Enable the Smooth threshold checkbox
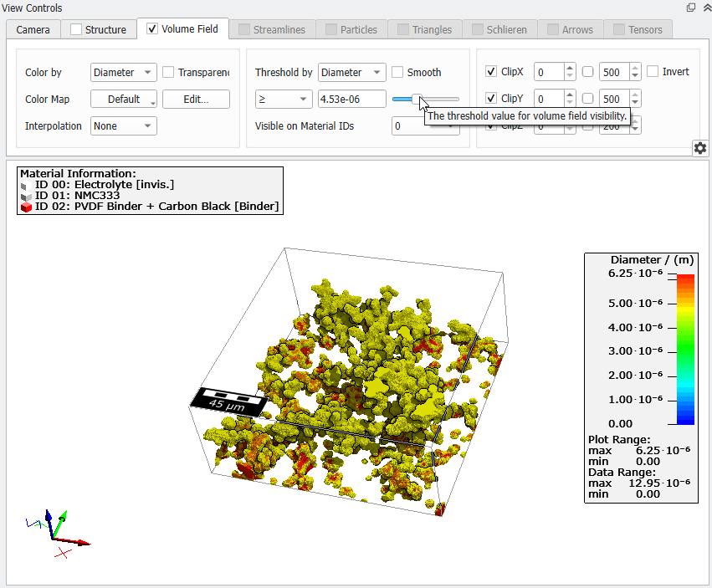 coord(397,72)
